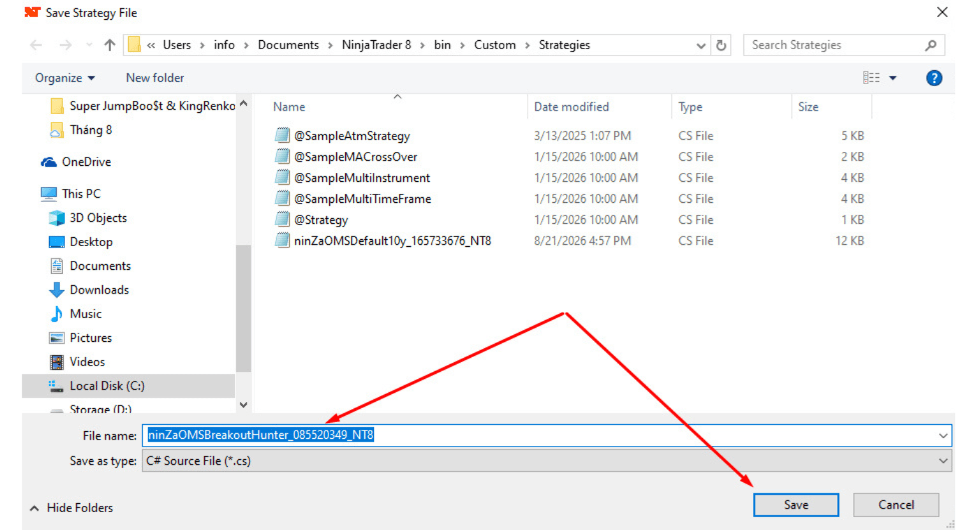Screen dimensions: 980x530
Task: Click the change view icon
Action: [871, 78]
